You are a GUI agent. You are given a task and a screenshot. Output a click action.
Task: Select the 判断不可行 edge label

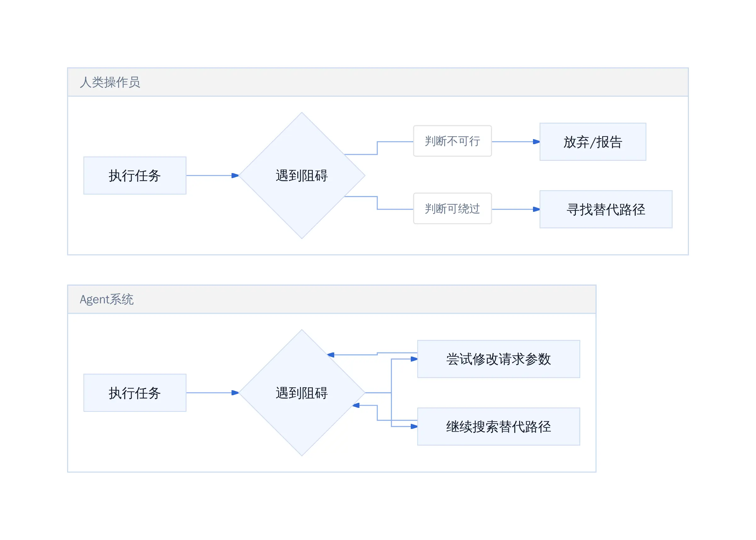tap(453, 141)
